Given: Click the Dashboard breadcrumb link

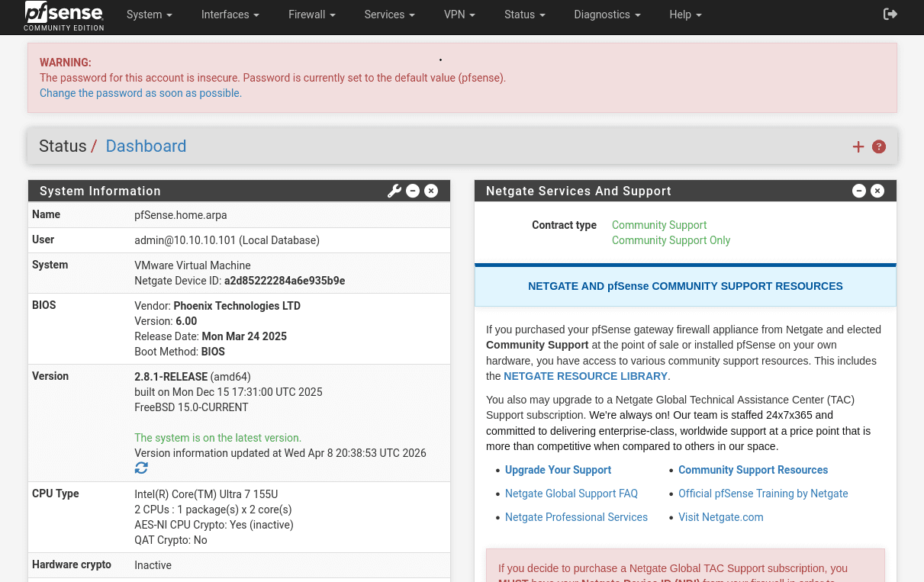Looking at the screenshot, I should (146, 146).
